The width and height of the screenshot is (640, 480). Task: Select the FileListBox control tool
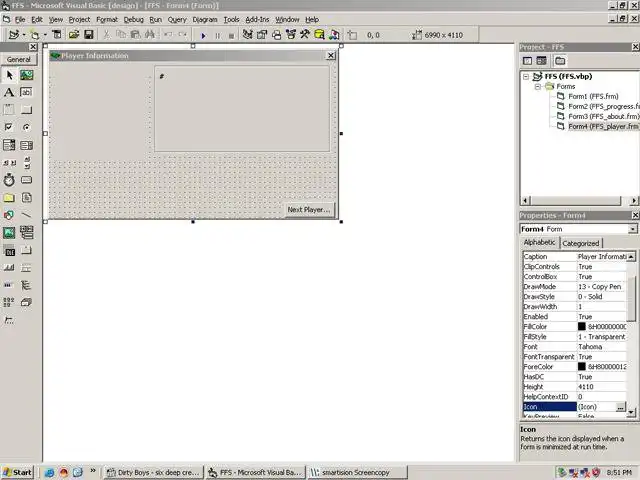(x=27, y=198)
